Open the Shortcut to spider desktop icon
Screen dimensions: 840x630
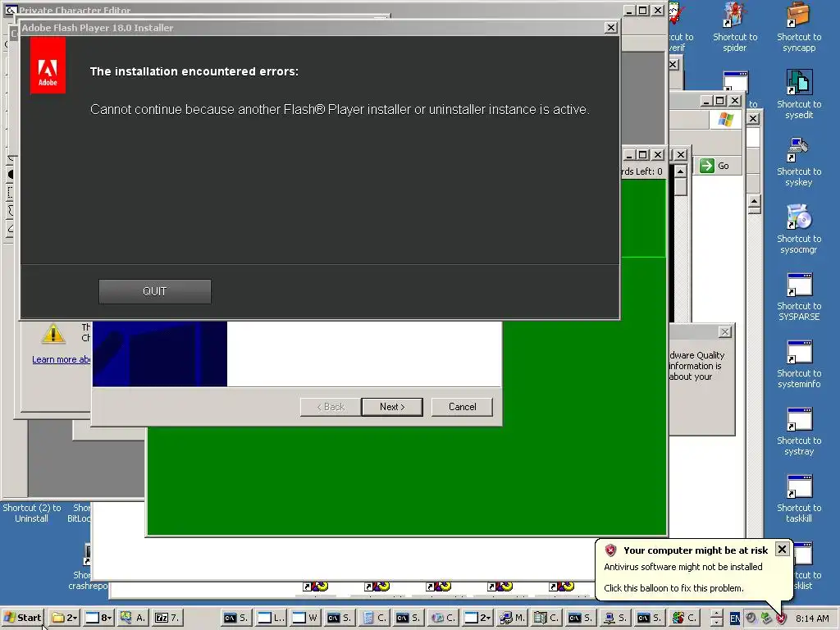click(734, 27)
